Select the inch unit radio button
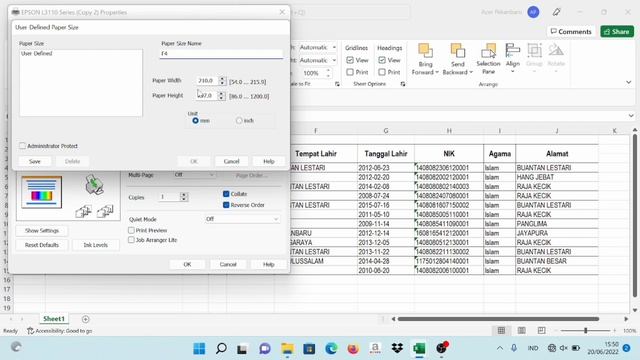640x360 pixels. (x=239, y=120)
